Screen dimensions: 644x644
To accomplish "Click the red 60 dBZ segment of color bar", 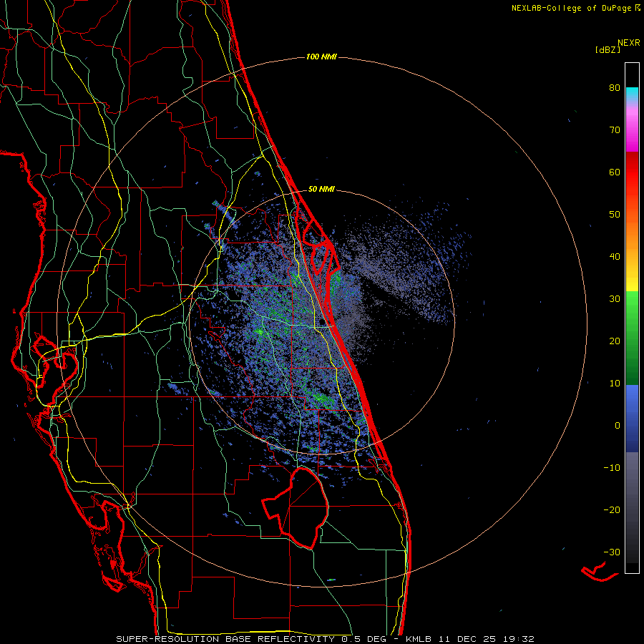I will click(x=632, y=172).
